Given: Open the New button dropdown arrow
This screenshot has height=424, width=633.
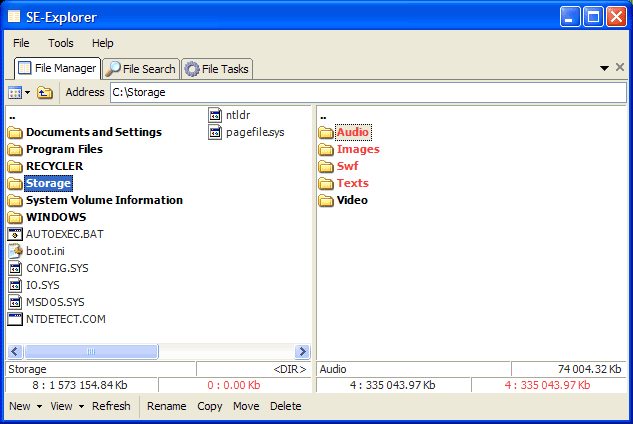Looking at the screenshot, I should (x=39, y=407).
